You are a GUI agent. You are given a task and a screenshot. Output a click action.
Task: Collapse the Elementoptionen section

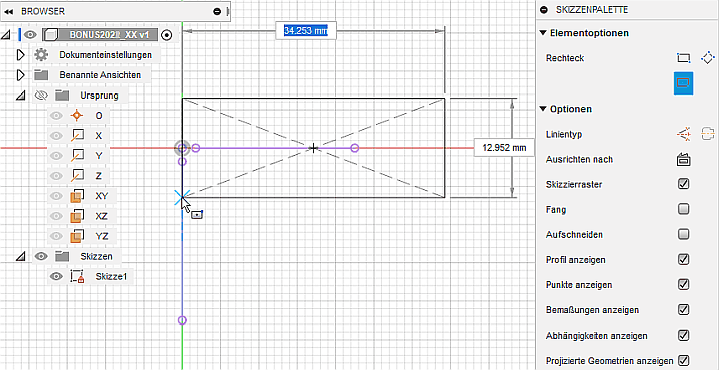[543, 33]
